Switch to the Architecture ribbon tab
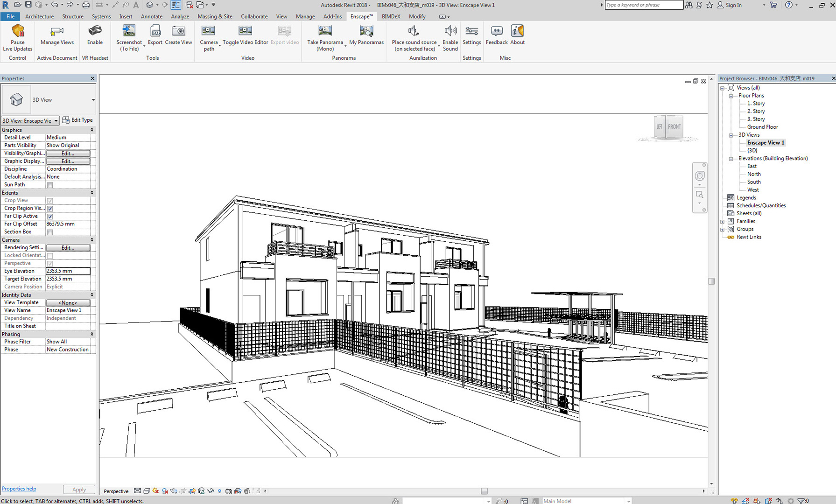 39,16
